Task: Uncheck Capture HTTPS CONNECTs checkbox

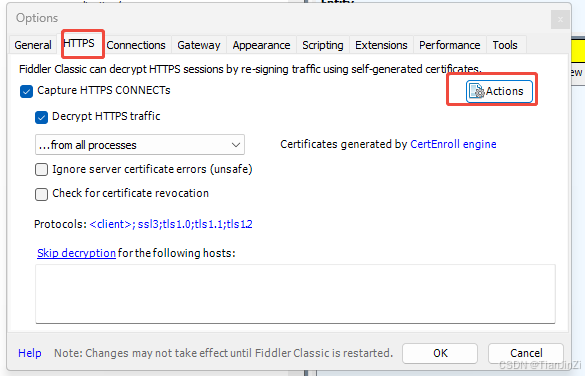Action: click(26, 91)
